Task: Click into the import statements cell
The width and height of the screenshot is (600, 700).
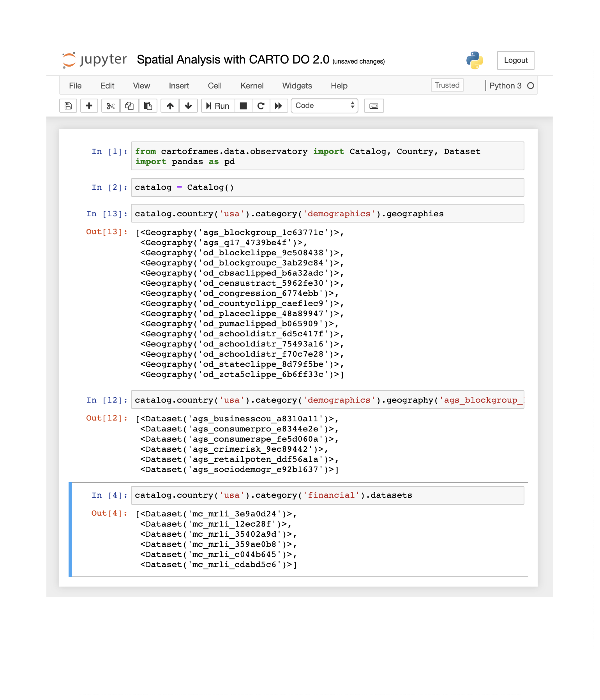Action: (x=327, y=156)
